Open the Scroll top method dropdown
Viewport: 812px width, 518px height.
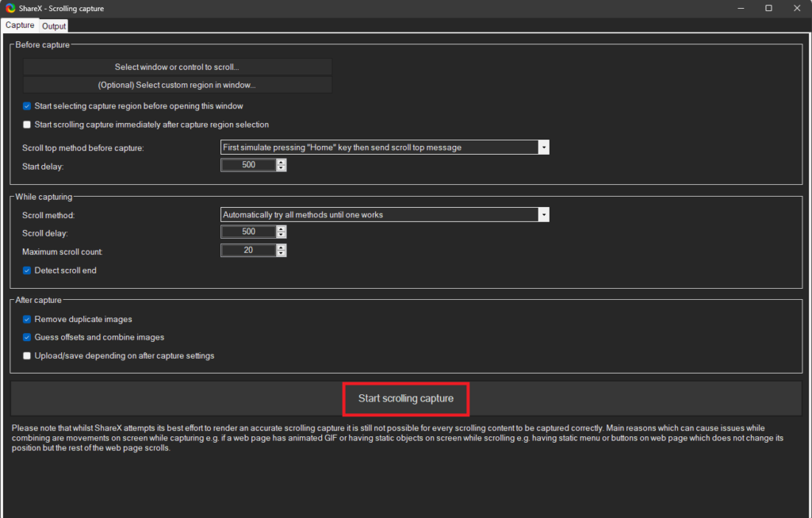543,148
